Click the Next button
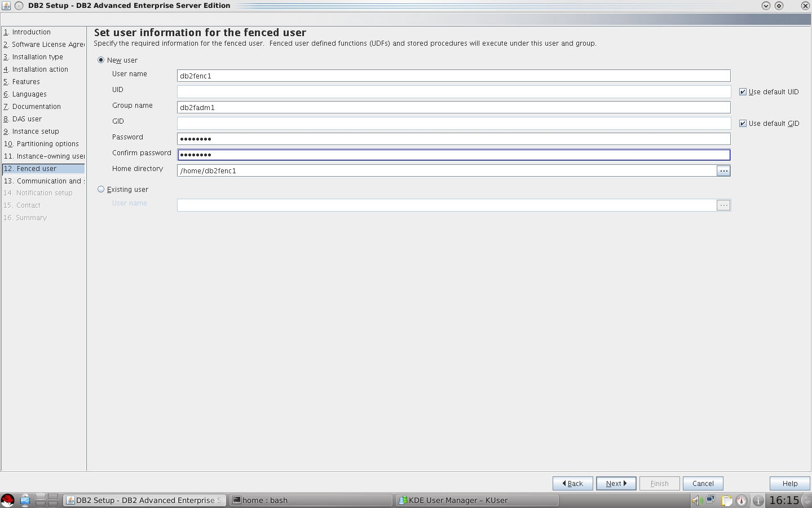The height and width of the screenshot is (508, 812). (x=616, y=483)
